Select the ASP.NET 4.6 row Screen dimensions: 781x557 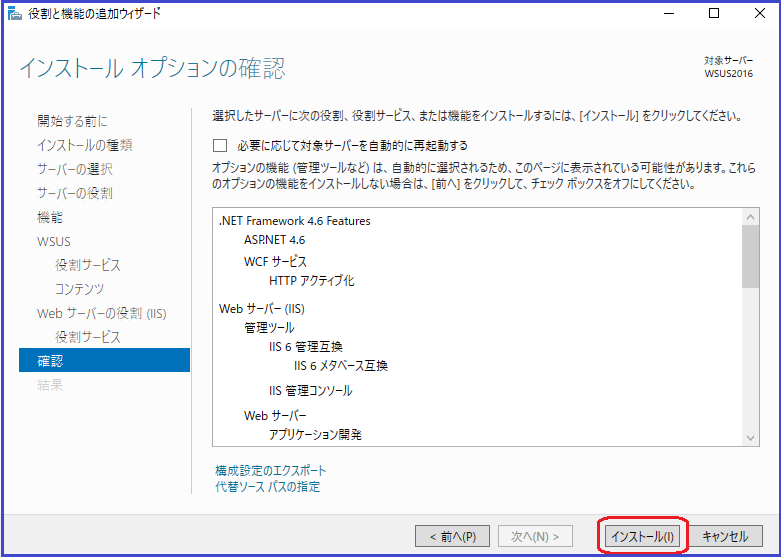[274, 240]
